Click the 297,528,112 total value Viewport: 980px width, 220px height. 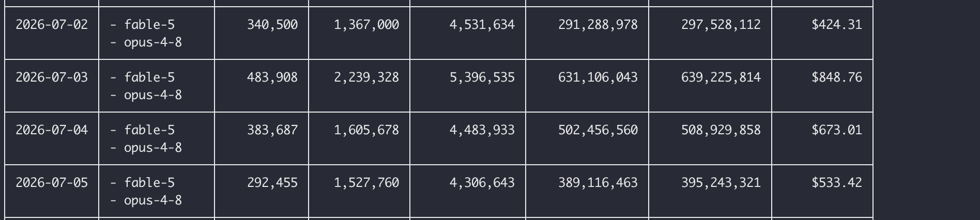(x=721, y=25)
